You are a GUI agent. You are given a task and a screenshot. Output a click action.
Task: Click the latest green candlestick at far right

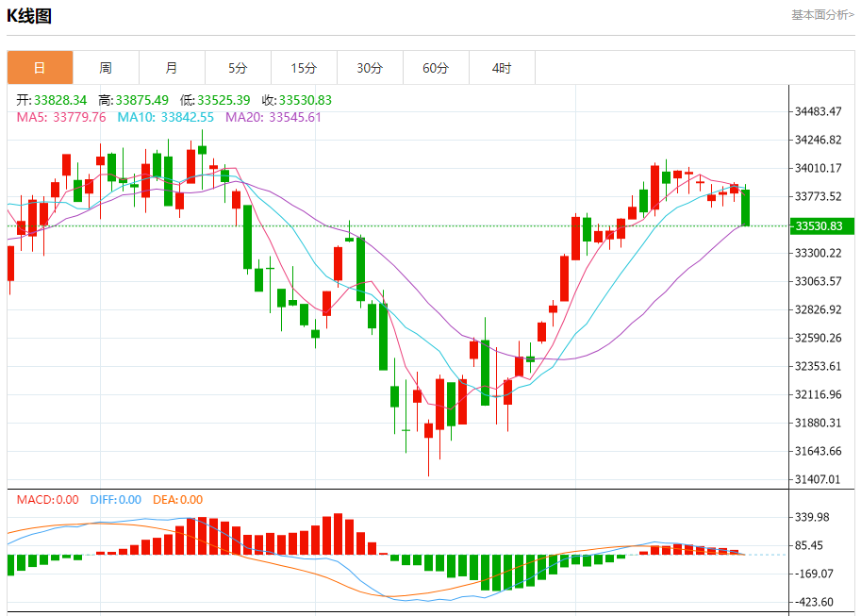pyautogui.click(x=745, y=208)
